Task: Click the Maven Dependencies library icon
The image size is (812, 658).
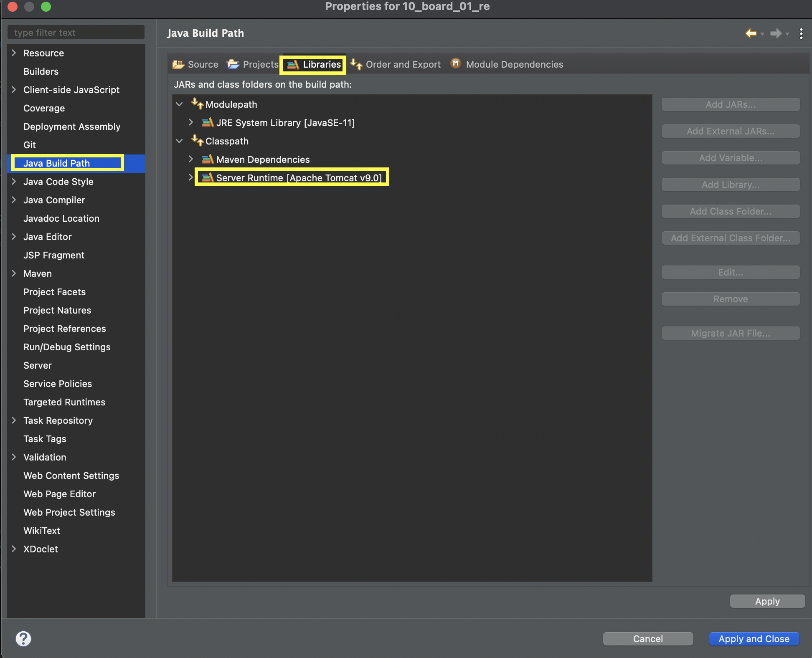Action: point(208,159)
